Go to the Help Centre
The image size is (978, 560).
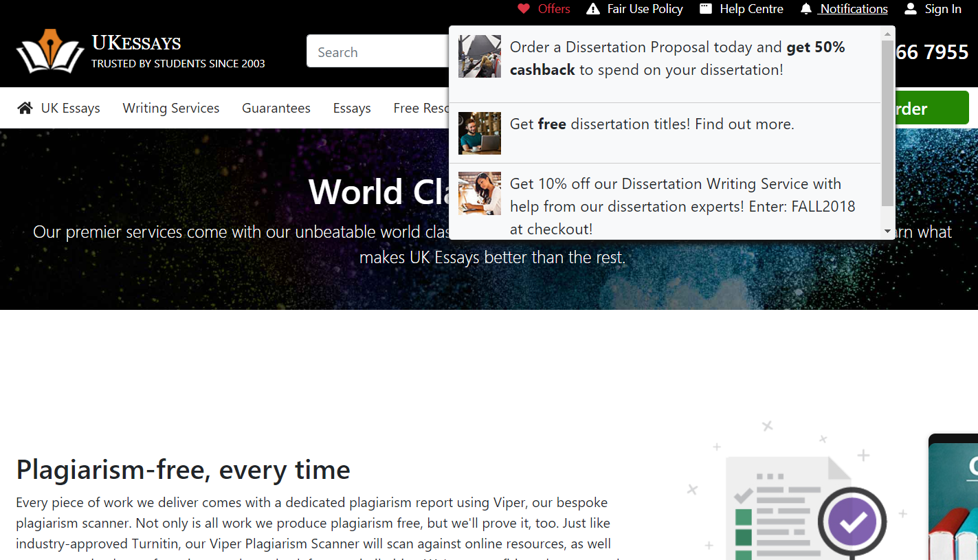pyautogui.click(x=751, y=9)
